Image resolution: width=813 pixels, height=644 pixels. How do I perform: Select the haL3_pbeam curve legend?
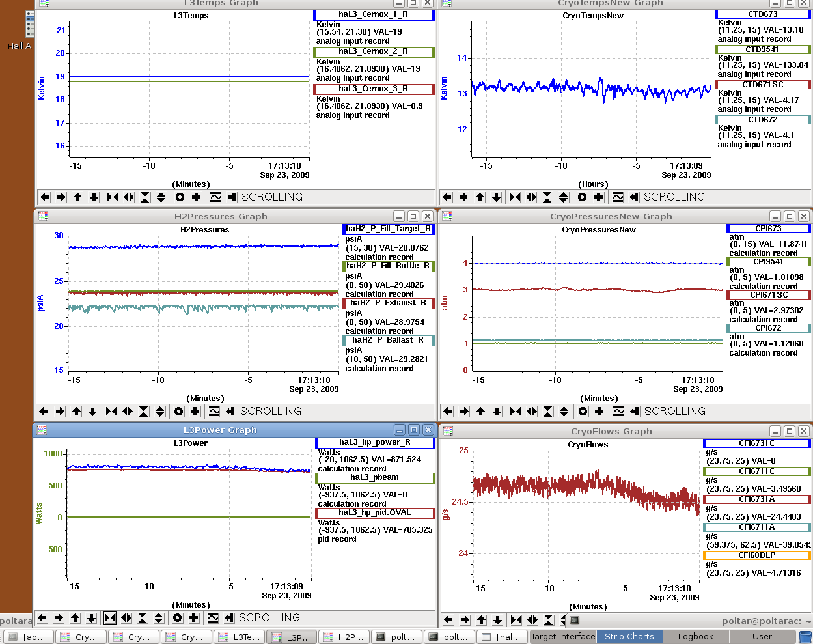(375, 478)
